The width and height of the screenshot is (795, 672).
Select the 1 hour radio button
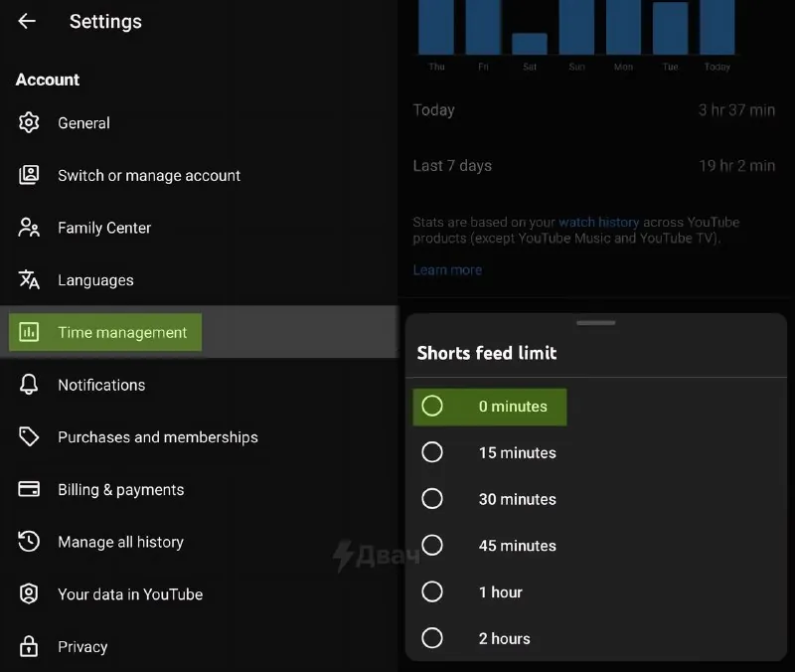pyautogui.click(x=432, y=591)
